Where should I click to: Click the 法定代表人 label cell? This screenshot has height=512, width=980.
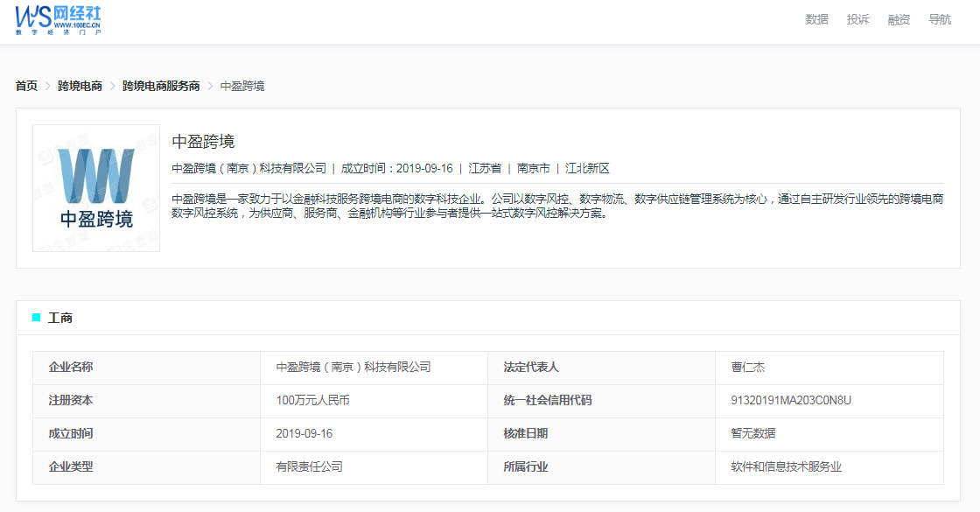(x=601, y=368)
